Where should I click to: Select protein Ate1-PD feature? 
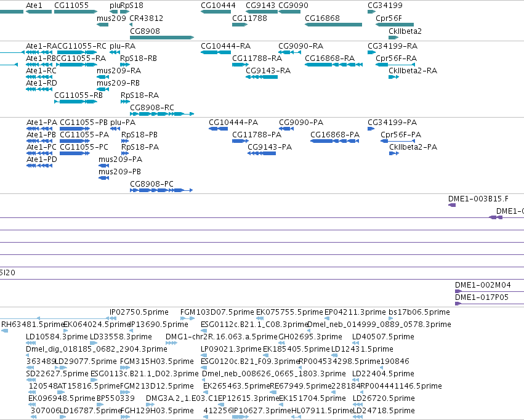[39, 166]
